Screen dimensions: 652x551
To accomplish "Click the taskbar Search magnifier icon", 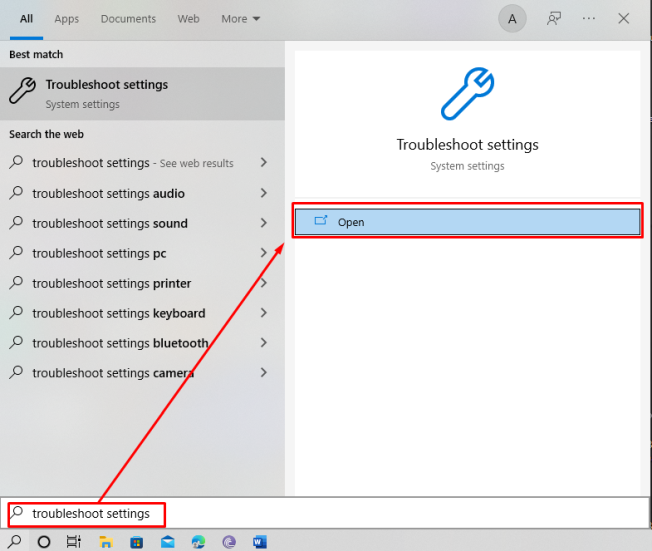I will [15, 541].
